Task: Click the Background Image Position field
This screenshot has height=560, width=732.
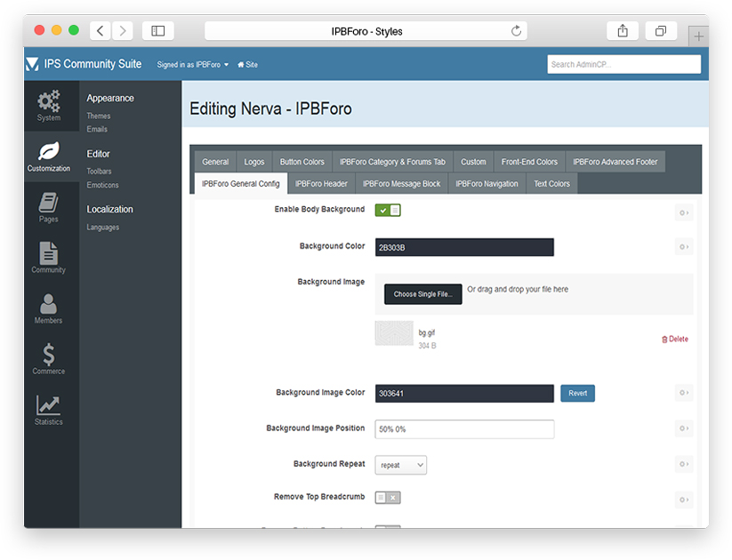Action: [464, 429]
